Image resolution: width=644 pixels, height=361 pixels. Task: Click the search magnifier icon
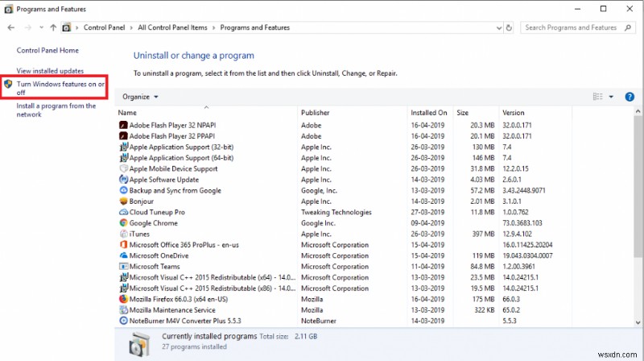point(628,27)
